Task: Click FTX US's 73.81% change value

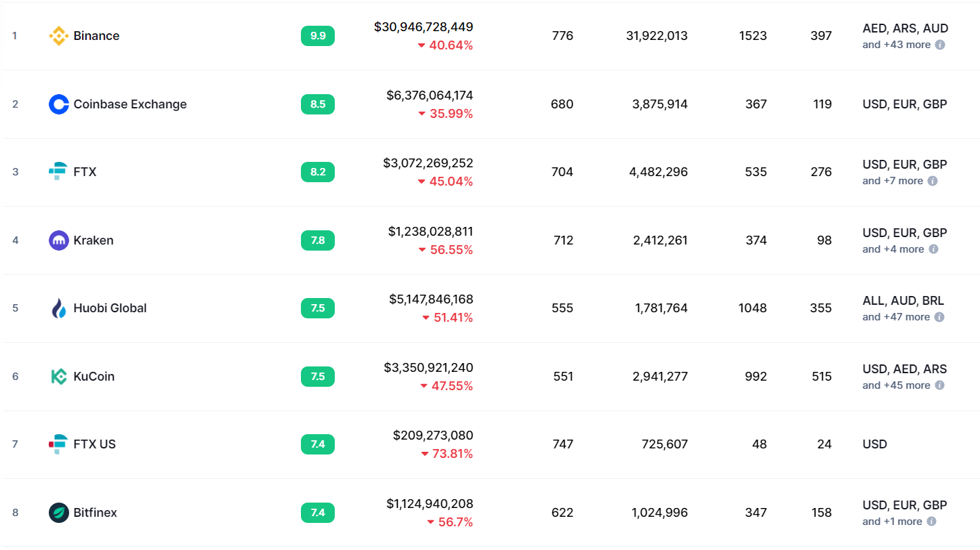Action: [x=452, y=454]
